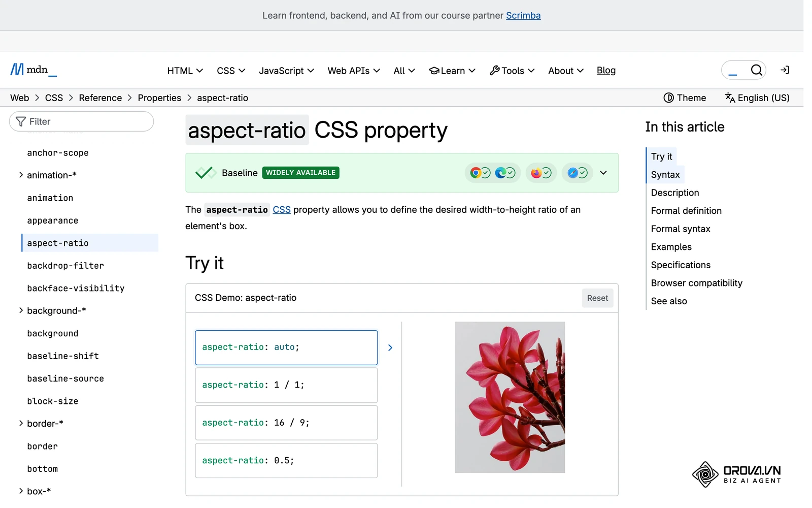Jump to See also section
Screen dimensions: 812x508
click(x=669, y=301)
